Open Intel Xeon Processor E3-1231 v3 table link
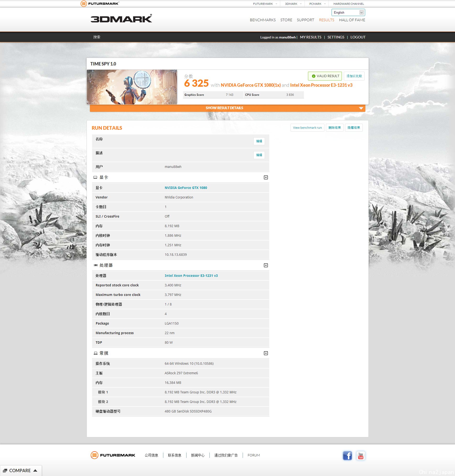This screenshot has height=476, width=455. 191,276
